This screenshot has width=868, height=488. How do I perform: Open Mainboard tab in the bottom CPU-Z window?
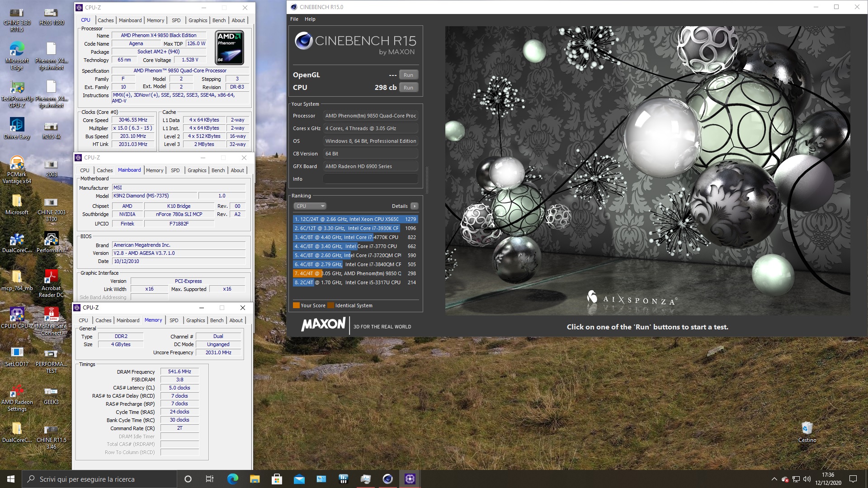click(x=128, y=320)
